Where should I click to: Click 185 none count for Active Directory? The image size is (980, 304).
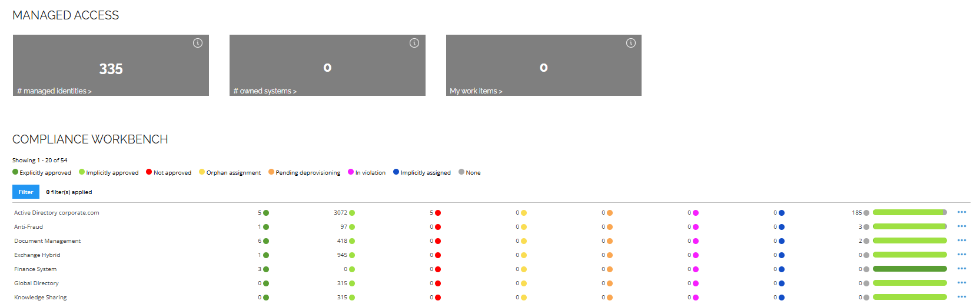861,213
